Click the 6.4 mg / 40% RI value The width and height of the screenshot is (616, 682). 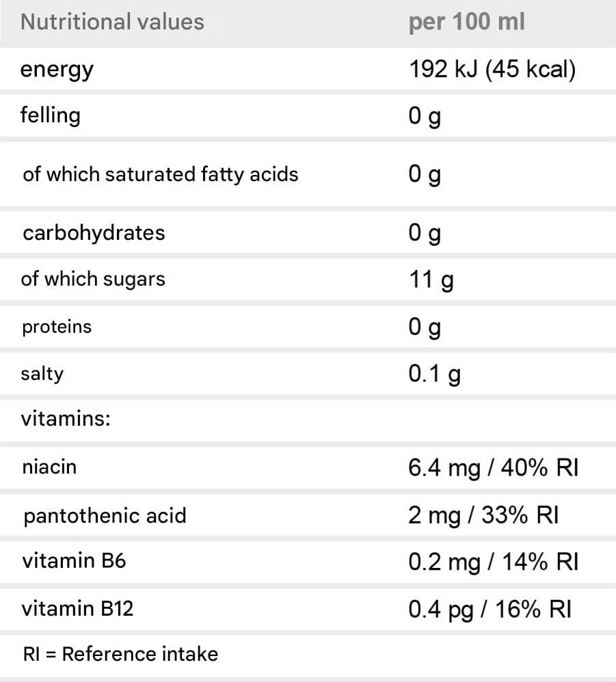[x=494, y=468]
